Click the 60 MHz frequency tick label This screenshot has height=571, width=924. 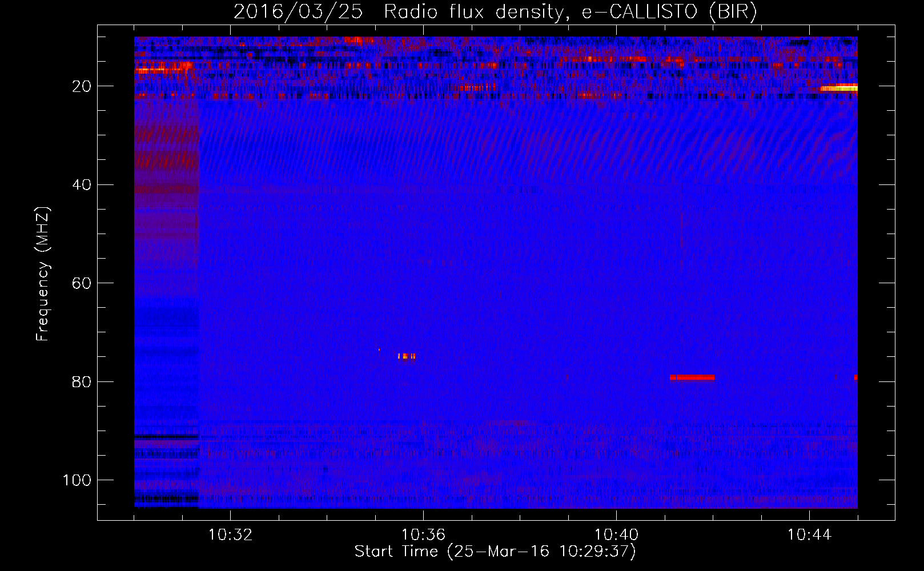pos(82,283)
